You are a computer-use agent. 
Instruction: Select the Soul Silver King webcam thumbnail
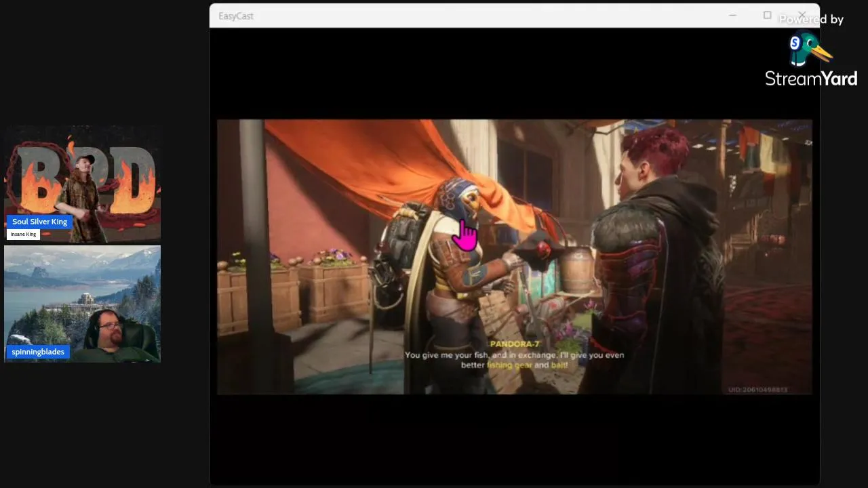click(x=82, y=184)
